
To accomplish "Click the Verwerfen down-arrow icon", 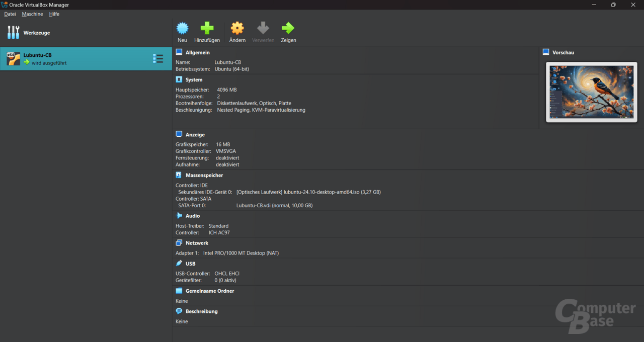I will point(263,28).
